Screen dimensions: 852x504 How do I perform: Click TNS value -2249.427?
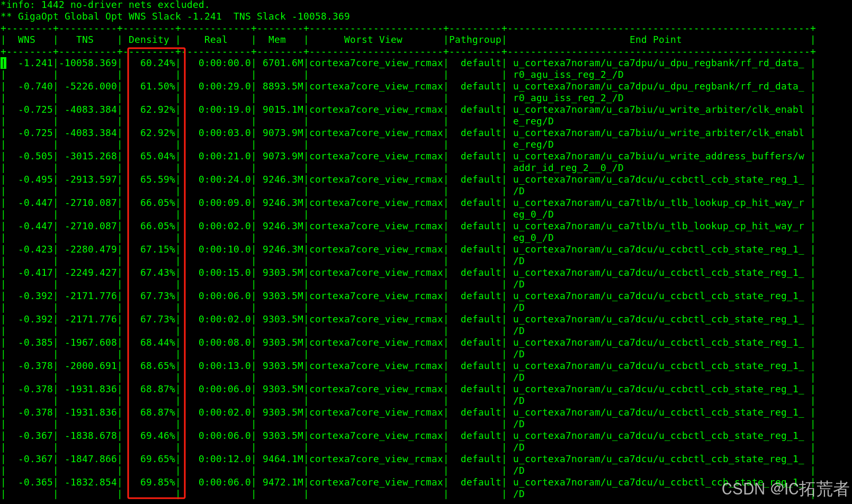(91, 273)
